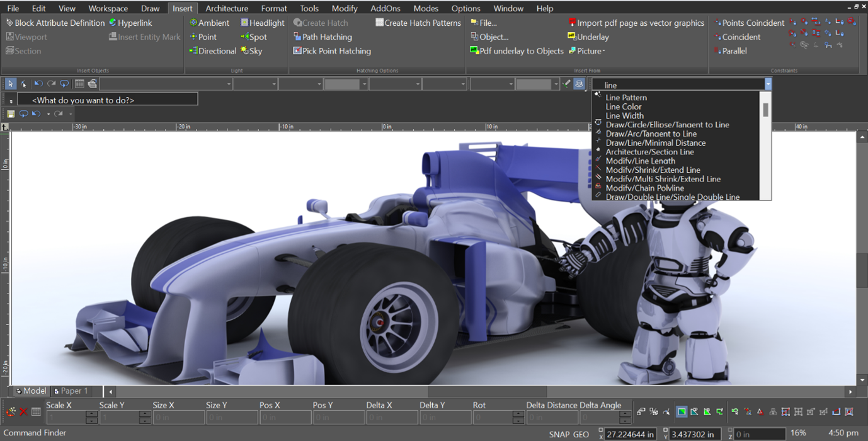
Task: Toggle the layer set icon beside the paintbrush
Action: pyautogui.click(x=579, y=83)
